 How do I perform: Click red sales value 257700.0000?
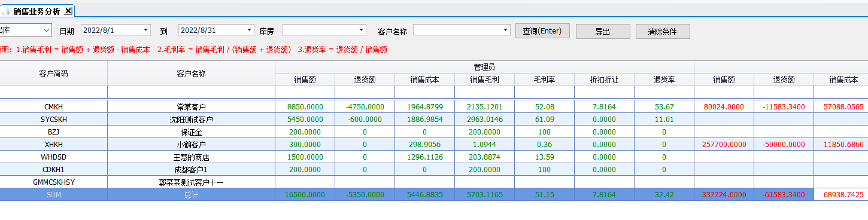coord(724,144)
